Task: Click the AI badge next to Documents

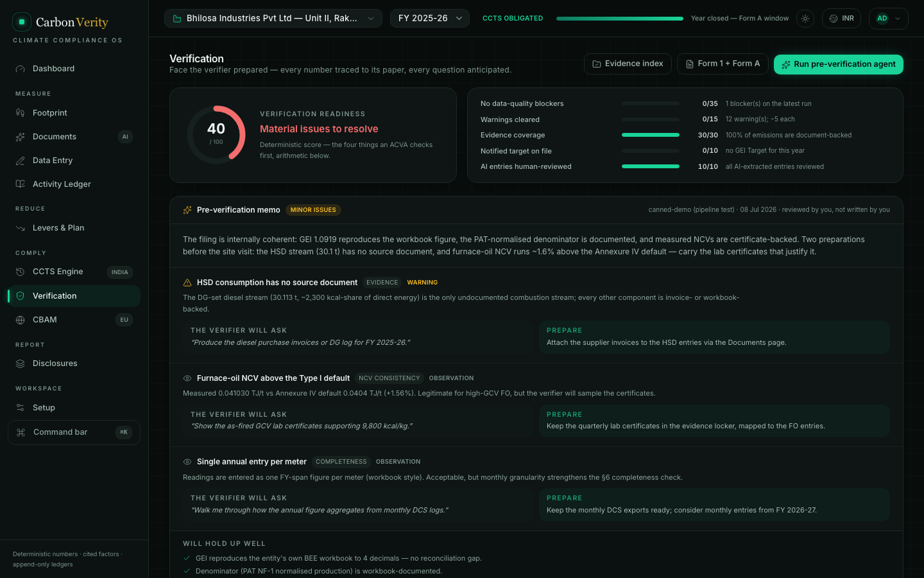Action: (x=125, y=137)
